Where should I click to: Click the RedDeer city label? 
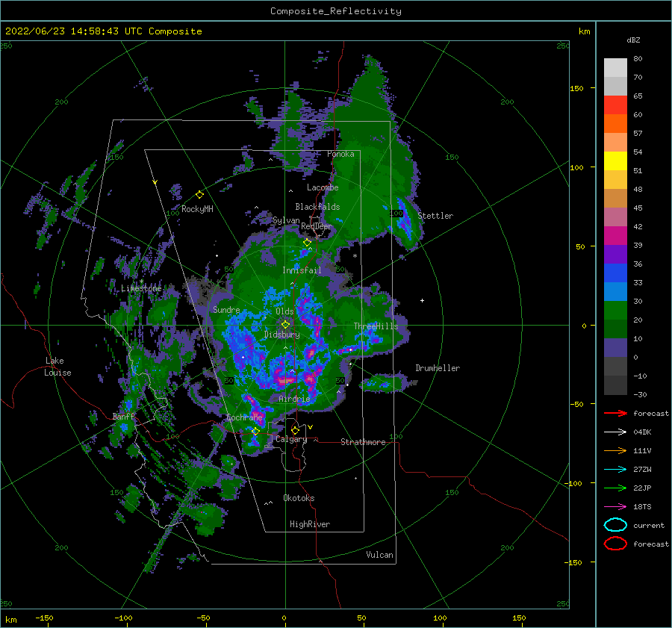click(x=317, y=226)
